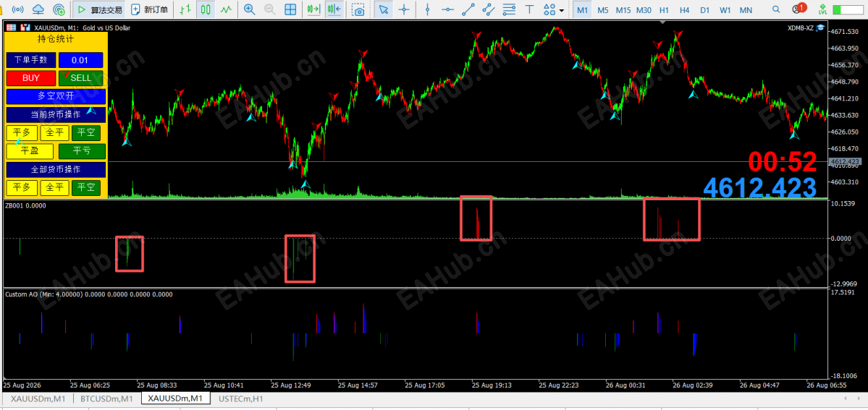Open the signals broadcast icon
The height and width of the screenshot is (410, 868).
click(x=18, y=9)
